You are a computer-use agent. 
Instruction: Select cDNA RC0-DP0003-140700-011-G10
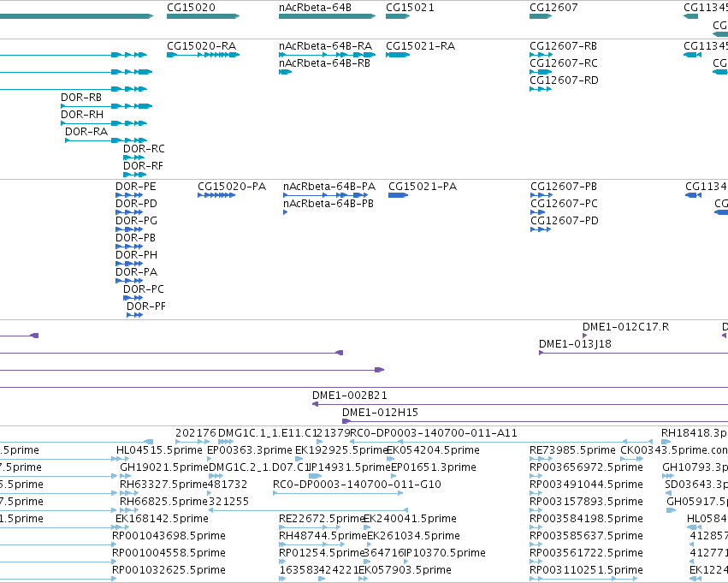pyautogui.click(x=357, y=485)
